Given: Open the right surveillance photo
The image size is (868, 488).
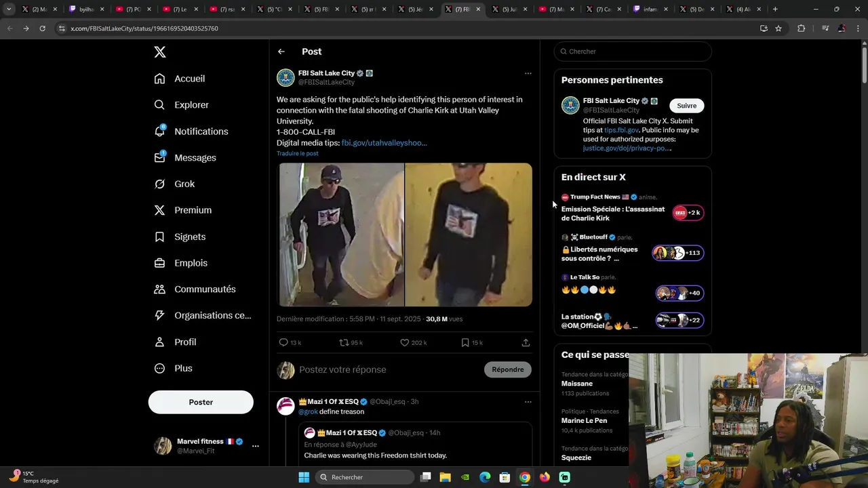Looking at the screenshot, I should pyautogui.click(x=469, y=235).
